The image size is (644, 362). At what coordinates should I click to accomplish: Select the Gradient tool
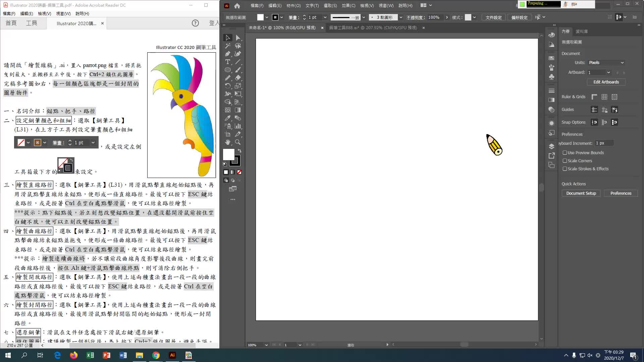[238, 110]
